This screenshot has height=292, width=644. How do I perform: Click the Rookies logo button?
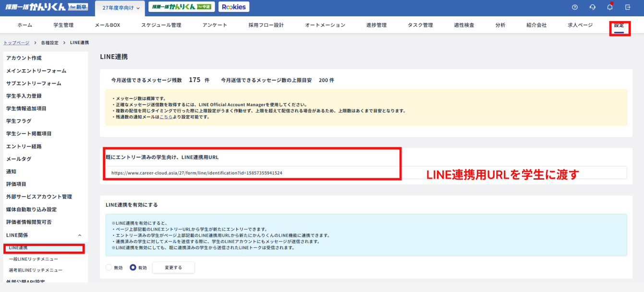click(x=233, y=7)
